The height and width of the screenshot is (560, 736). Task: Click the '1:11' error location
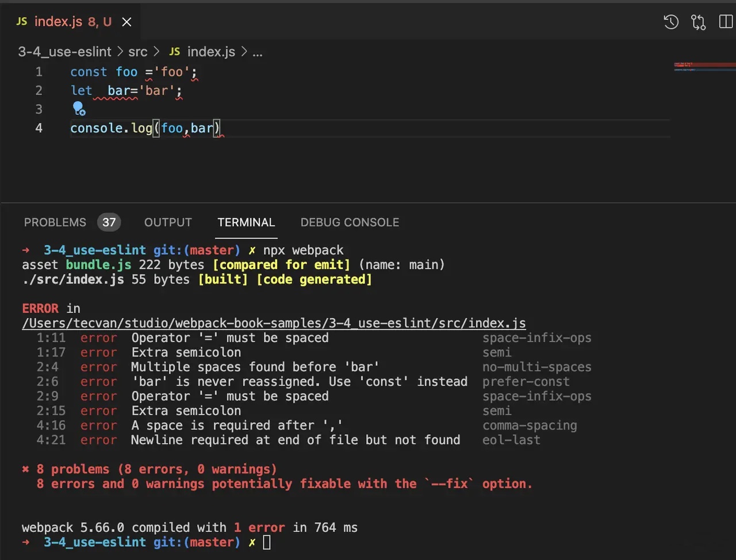tap(51, 338)
